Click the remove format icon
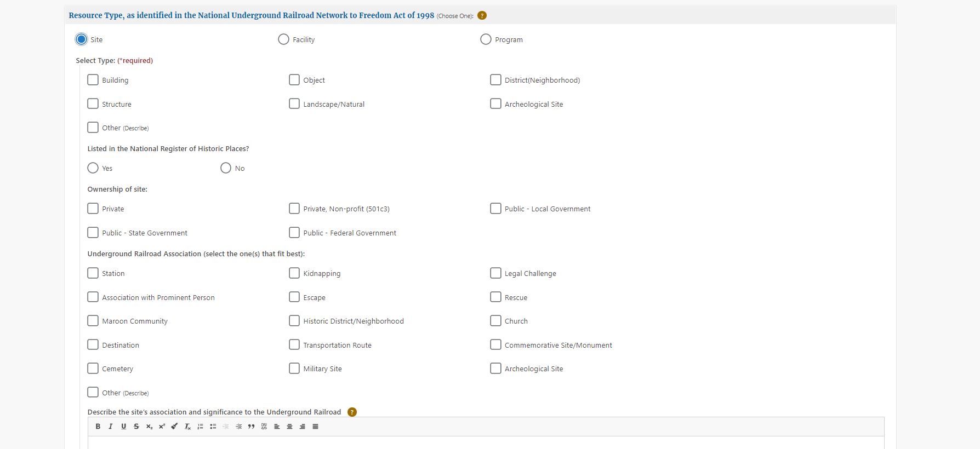980x449 pixels. click(x=187, y=427)
